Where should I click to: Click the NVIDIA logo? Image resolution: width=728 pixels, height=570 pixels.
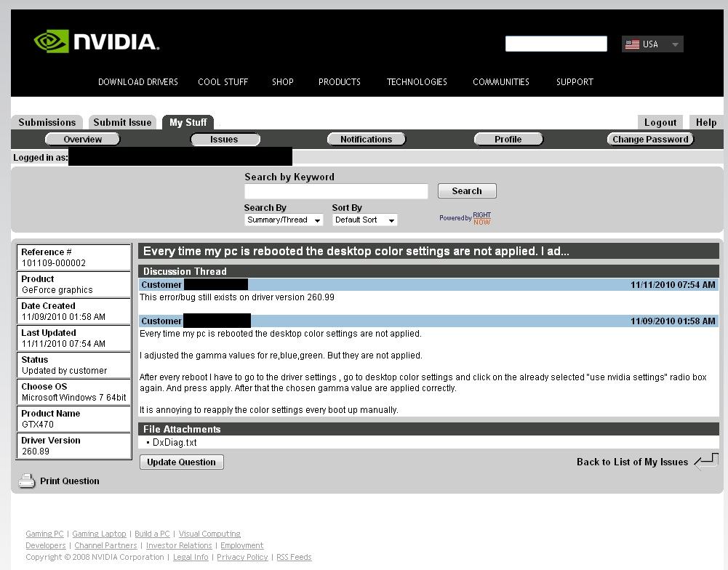pos(97,41)
